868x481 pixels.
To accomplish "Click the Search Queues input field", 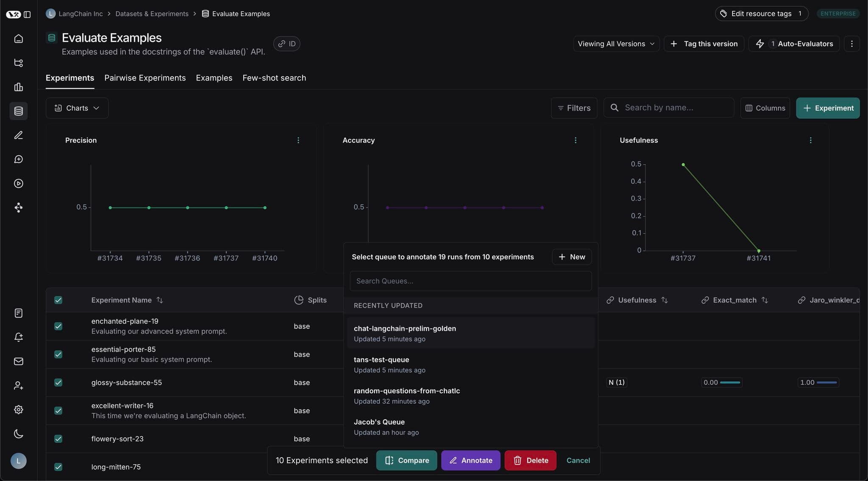I will click(x=470, y=281).
